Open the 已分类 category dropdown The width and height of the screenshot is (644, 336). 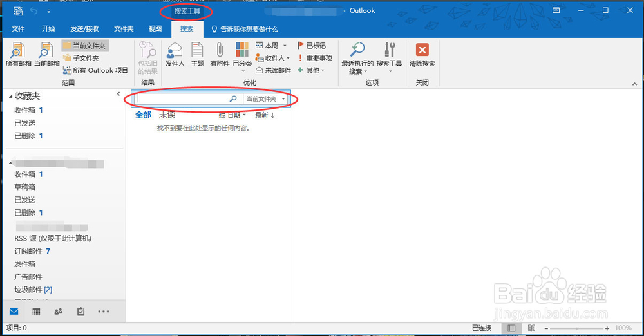tap(242, 57)
